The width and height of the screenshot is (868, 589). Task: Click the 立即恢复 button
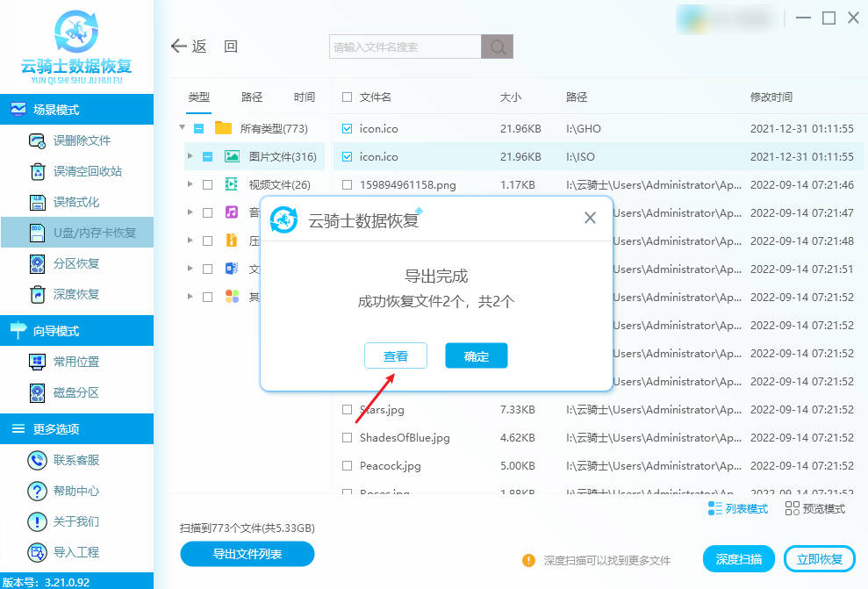tap(820, 559)
